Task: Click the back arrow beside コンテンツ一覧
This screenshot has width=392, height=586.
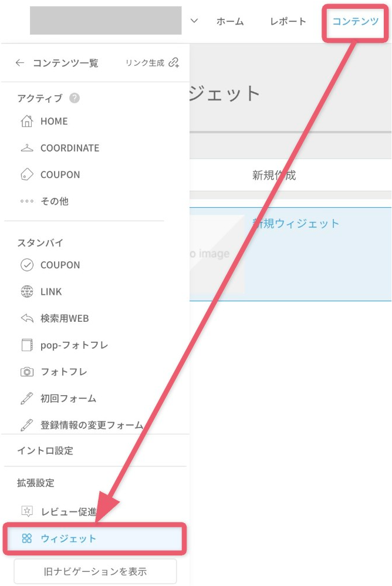Action: 20,63
